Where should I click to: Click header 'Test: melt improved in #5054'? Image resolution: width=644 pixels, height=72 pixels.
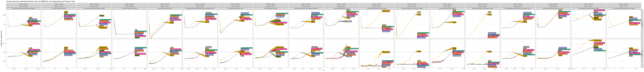pyautogui.click(x=58, y=8)
